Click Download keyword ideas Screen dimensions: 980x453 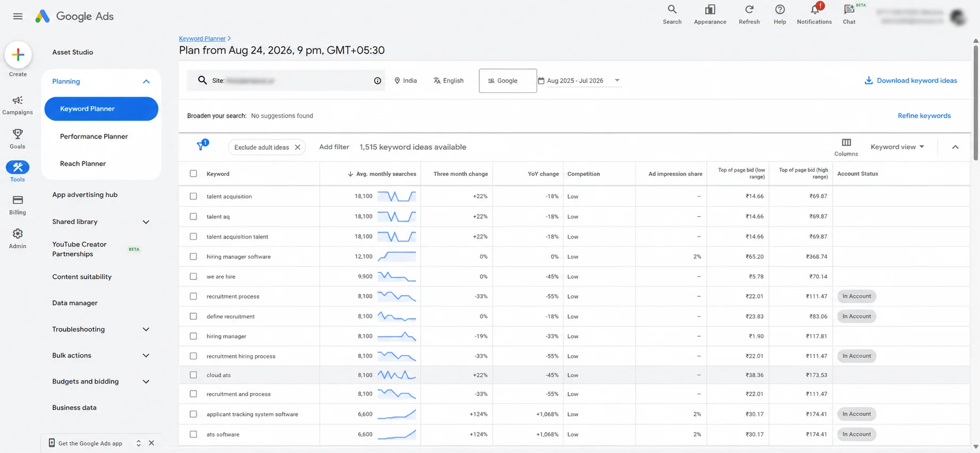pos(911,81)
